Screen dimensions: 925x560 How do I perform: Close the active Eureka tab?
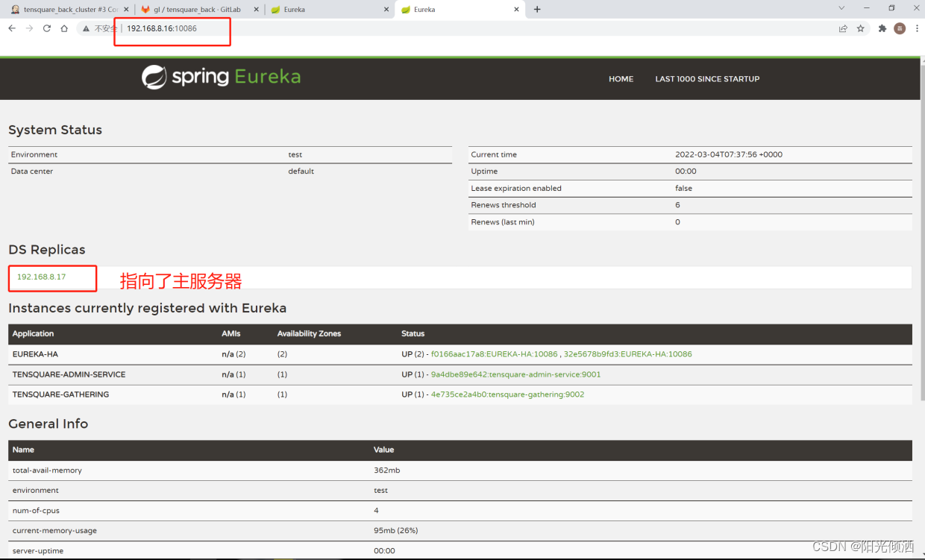[x=516, y=10]
